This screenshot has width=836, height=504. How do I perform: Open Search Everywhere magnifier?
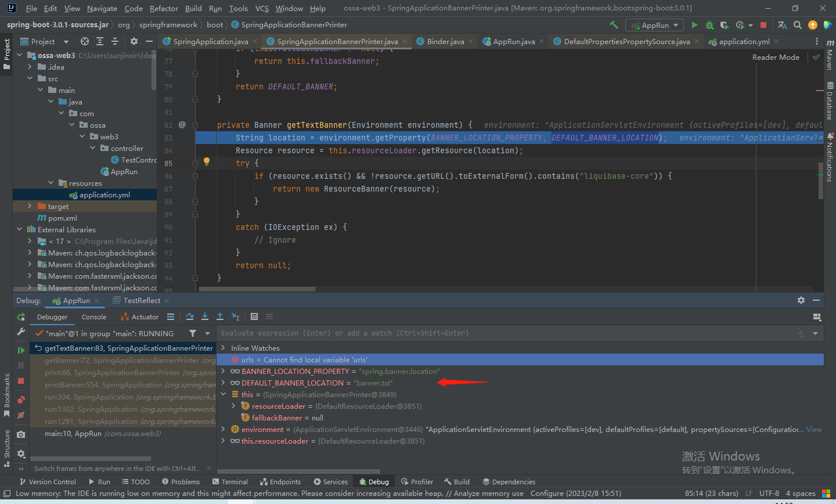[x=798, y=25]
